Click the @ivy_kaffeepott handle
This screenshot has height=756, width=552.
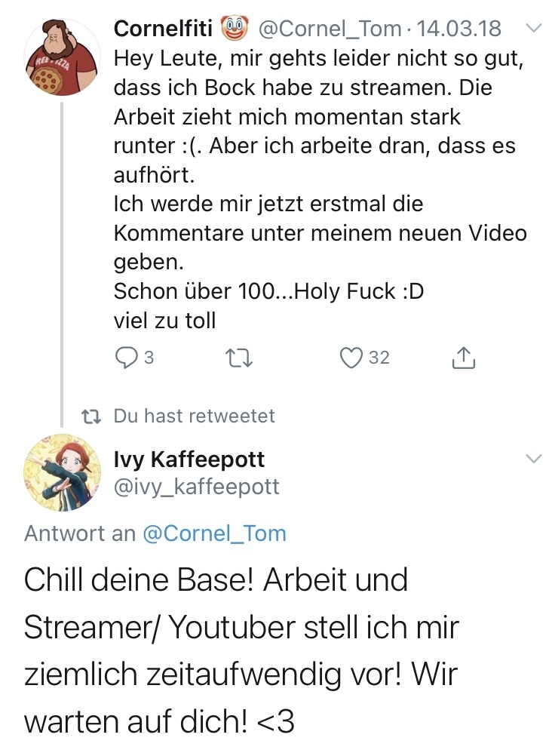point(196,487)
